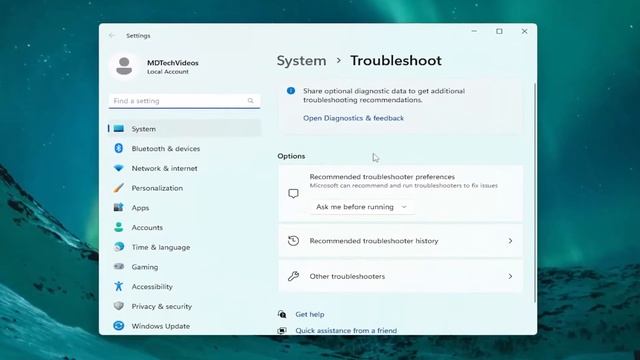Click the Apps icon in sidebar
The width and height of the screenshot is (640, 360).
click(x=119, y=207)
